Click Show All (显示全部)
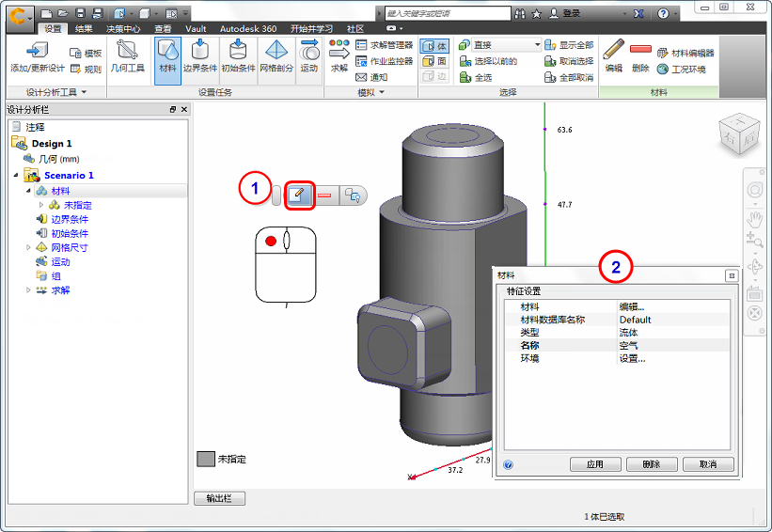 (569, 45)
